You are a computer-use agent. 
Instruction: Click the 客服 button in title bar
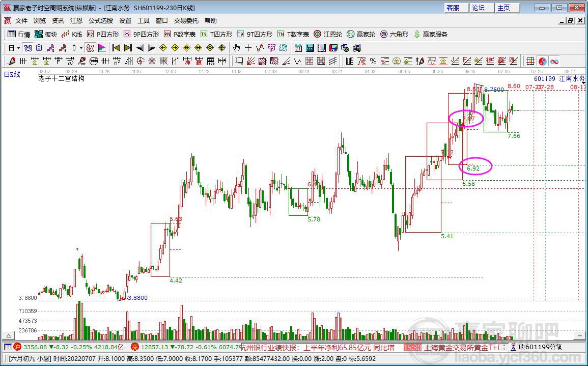[456, 8]
